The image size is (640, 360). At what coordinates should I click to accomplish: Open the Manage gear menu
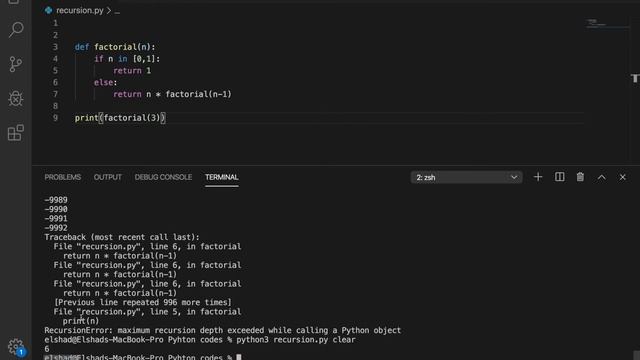pyautogui.click(x=16, y=347)
